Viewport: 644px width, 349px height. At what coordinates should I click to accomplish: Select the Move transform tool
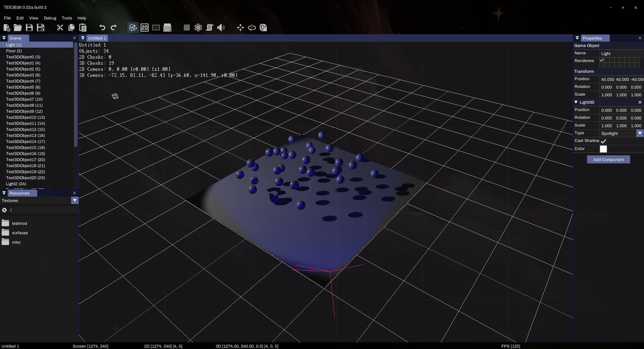coord(240,28)
